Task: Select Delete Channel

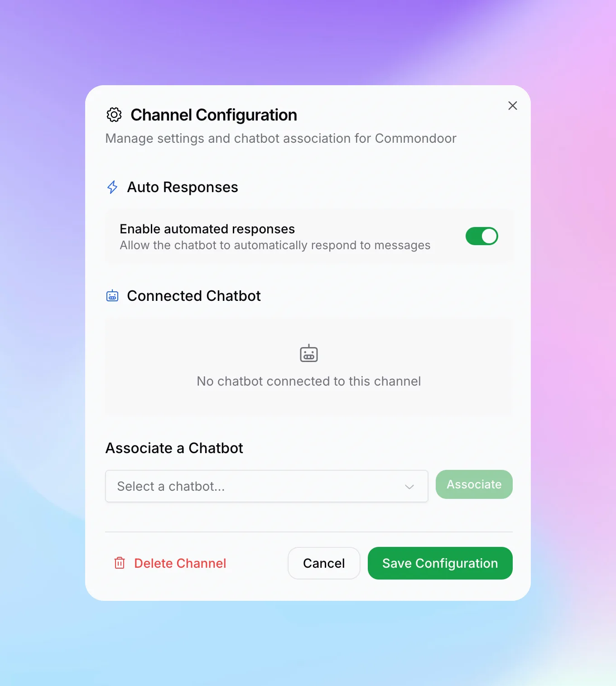Action: (180, 563)
